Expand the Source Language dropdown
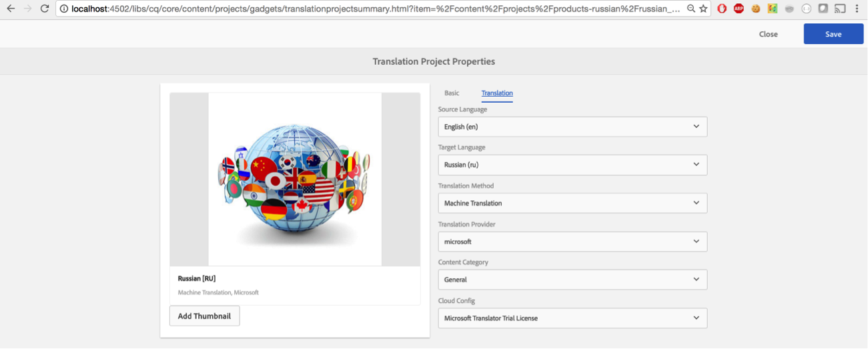 click(572, 127)
